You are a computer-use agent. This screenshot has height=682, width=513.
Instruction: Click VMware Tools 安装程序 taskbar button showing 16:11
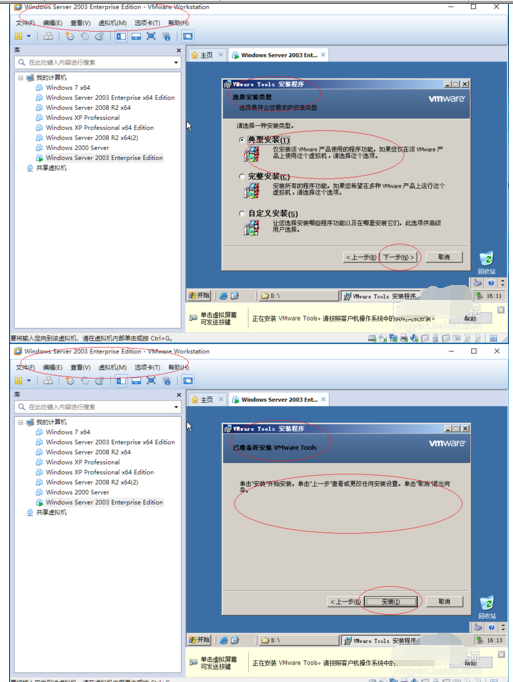(381, 296)
